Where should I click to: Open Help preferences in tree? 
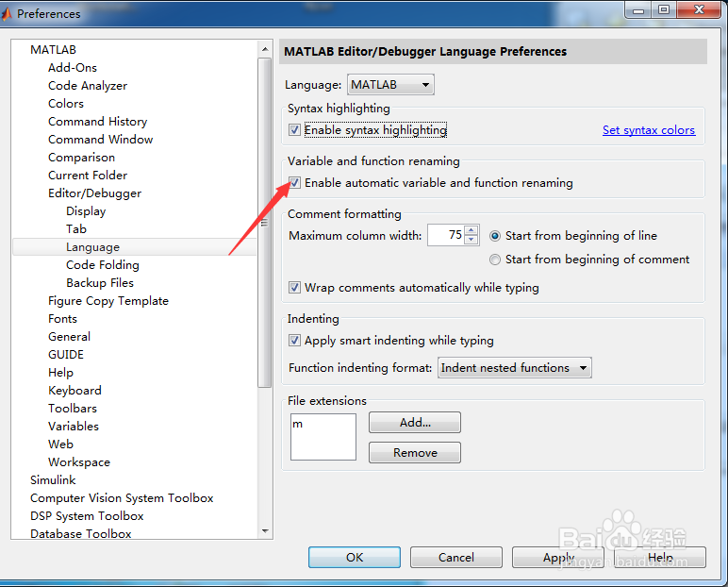60,372
